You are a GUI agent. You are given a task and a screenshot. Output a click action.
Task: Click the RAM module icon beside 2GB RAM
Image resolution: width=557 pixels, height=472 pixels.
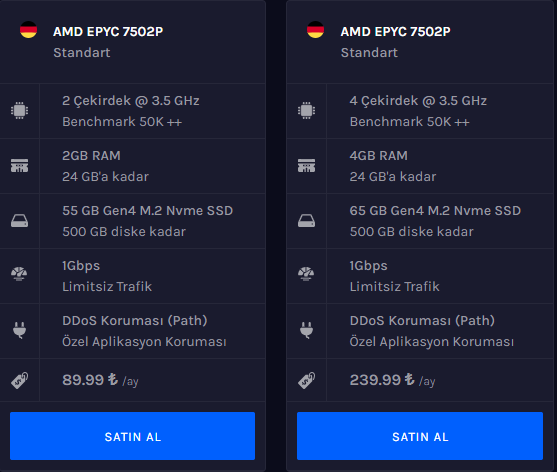(20, 166)
